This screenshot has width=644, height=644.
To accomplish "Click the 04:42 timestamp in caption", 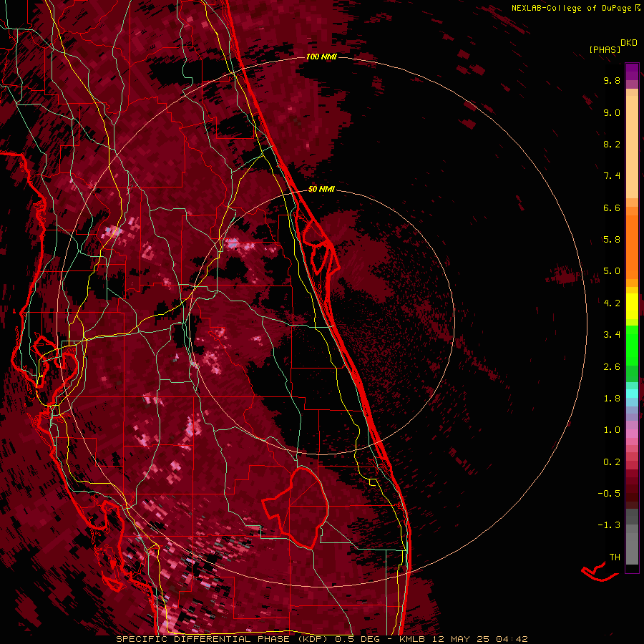I will point(512,639).
